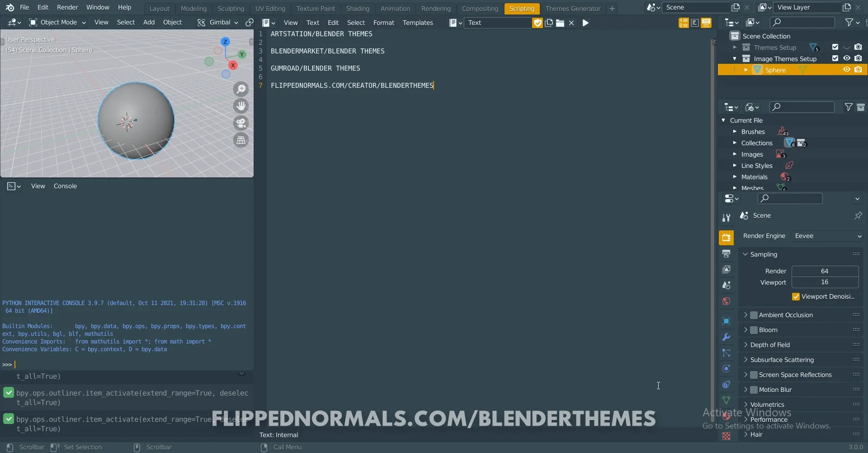The width and height of the screenshot is (868, 453).
Task: Open the Particles properties tab
Action: click(x=726, y=353)
